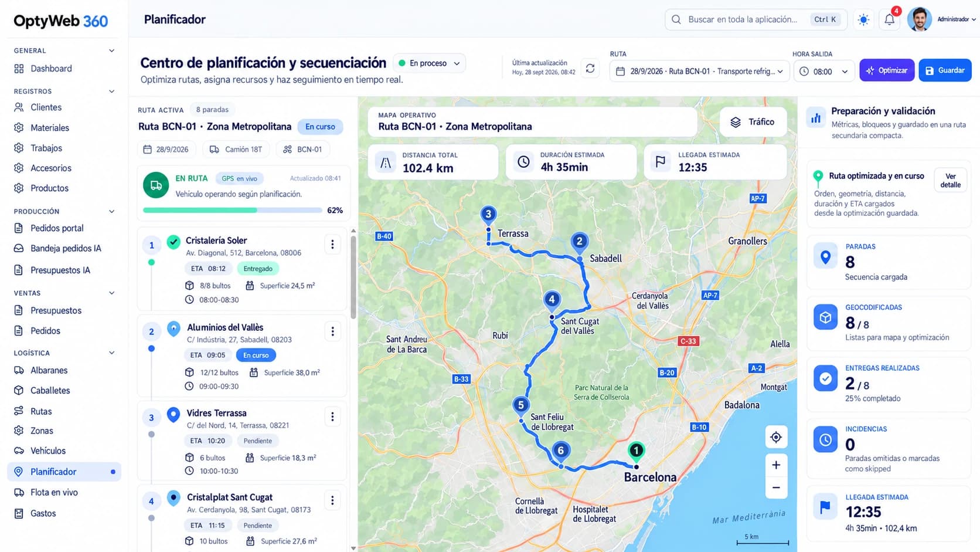Click the Optimizar button
980x552 pixels.
[886, 70]
